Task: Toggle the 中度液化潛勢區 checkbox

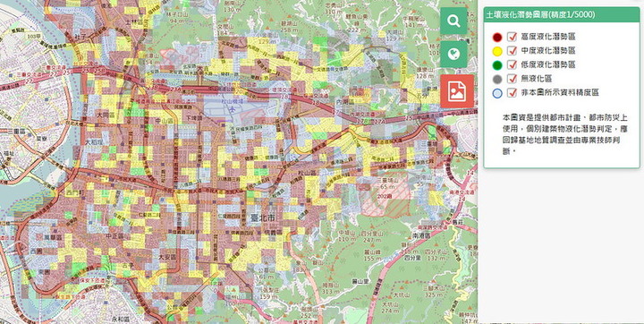Action: point(512,51)
